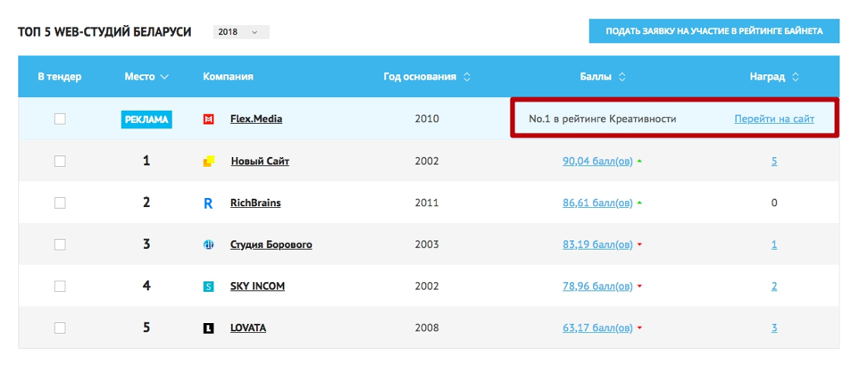Click the 0 awards value for RichBrains
Viewport: 868px width, 373px height.
click(x=774, y=203)
